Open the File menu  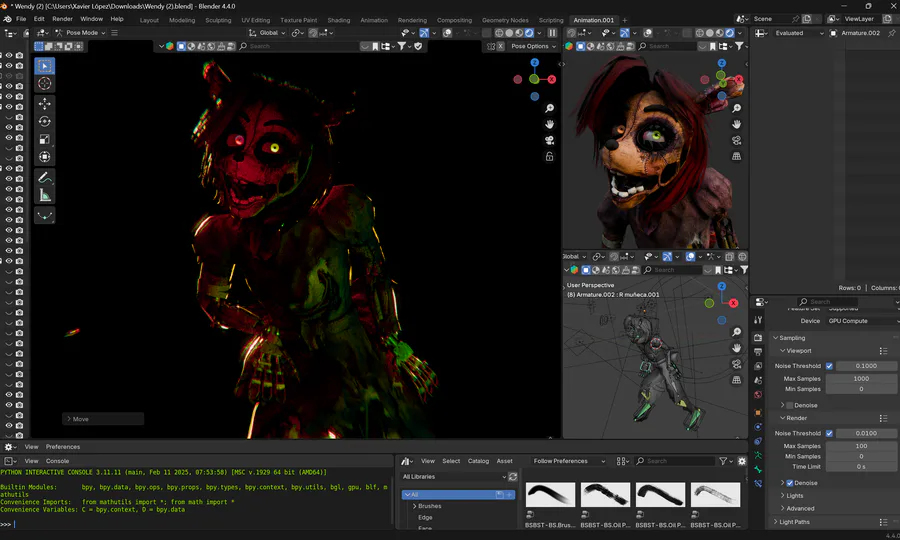pos(21,19)
